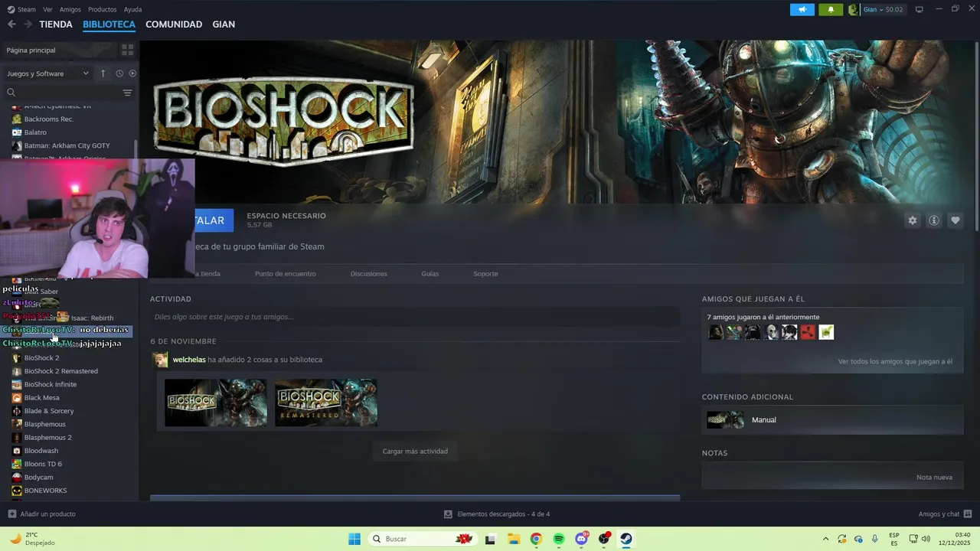980x551 pixels.
Task: Select Batman: Arkham City GOTY
Action: (x=67, y=145)
